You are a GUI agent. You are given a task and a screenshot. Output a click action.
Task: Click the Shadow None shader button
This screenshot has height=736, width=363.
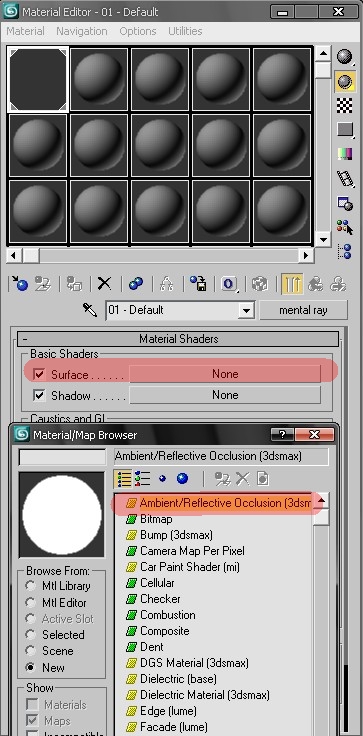click(x=225, y=395)
